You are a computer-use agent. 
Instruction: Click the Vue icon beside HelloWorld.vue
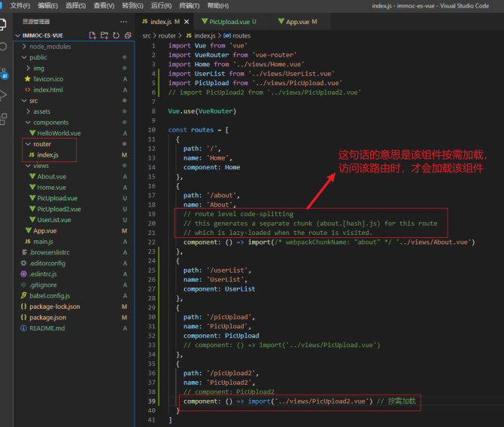coord(32,133)
